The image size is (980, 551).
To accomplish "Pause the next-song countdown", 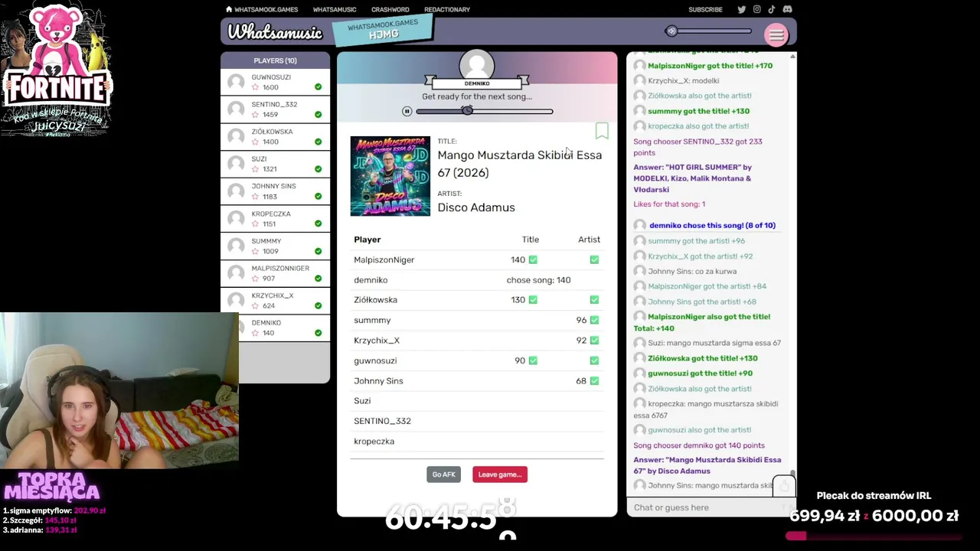I will [407, 112].
